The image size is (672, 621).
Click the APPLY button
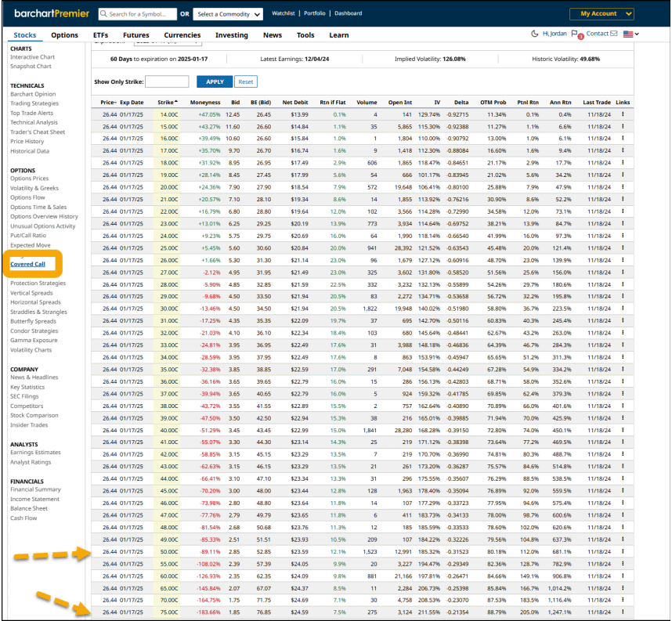[215, 82]
